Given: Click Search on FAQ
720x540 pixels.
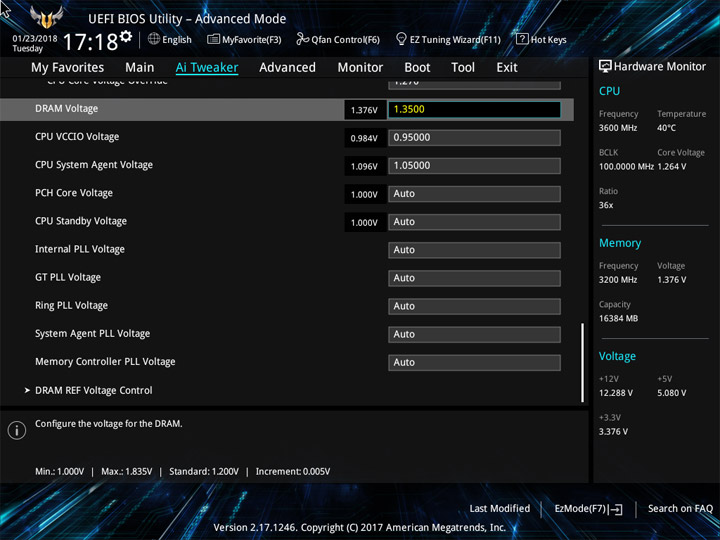Looking at the screenshot, I should pos(680,509).
